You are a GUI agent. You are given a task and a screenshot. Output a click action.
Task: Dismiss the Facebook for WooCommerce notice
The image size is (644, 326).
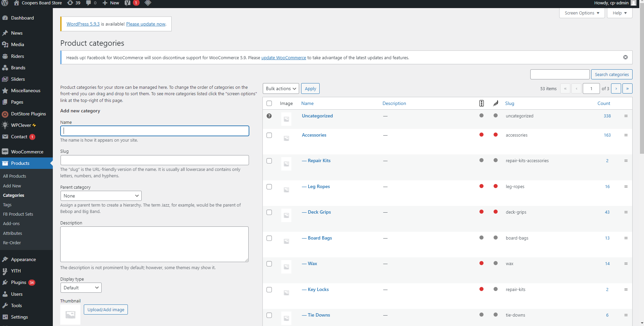[x=625, y=57]
